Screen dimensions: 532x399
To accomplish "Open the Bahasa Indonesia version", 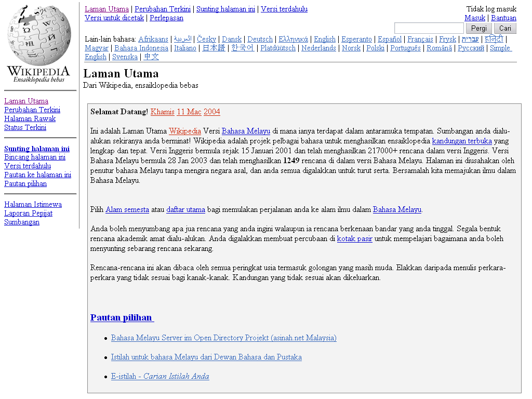I will [x=141, y=48].
